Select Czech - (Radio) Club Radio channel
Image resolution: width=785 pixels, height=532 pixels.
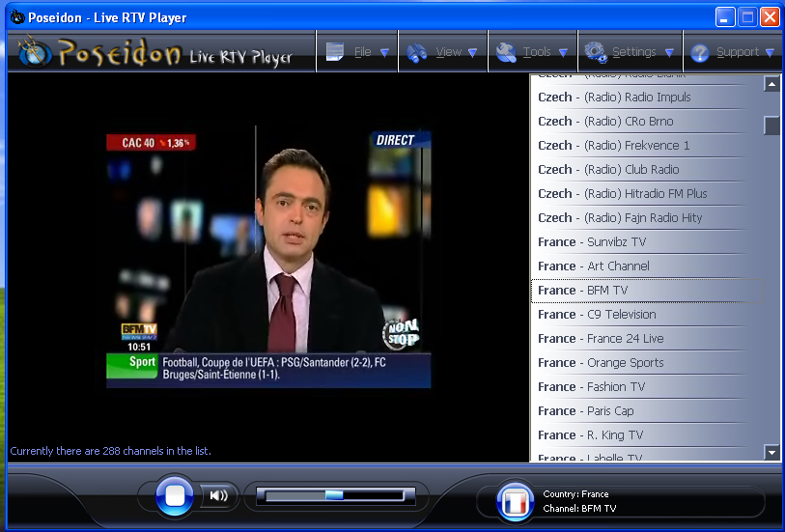coord(646,169)
